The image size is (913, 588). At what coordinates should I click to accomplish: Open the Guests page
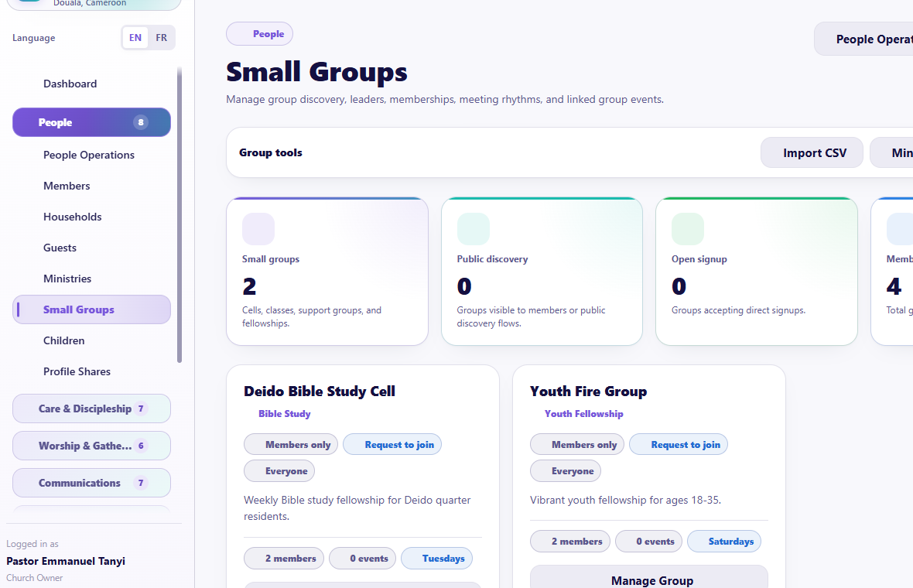(x=91, y=248)
